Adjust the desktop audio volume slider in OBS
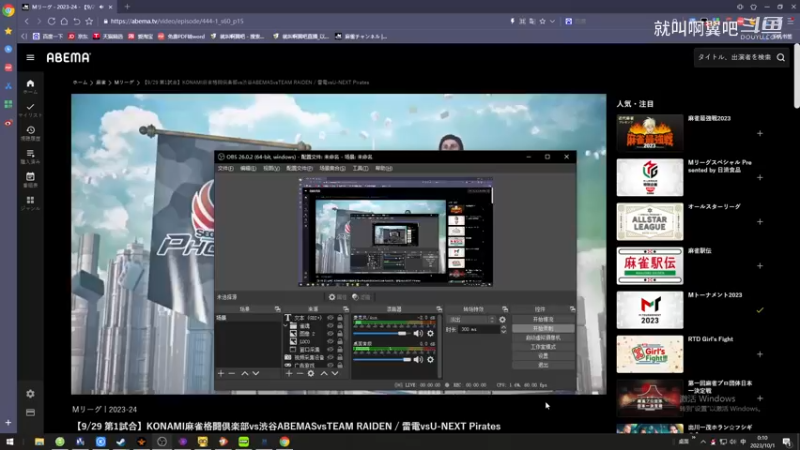This screenshot has height=450, width=800. tap(382, 360)
